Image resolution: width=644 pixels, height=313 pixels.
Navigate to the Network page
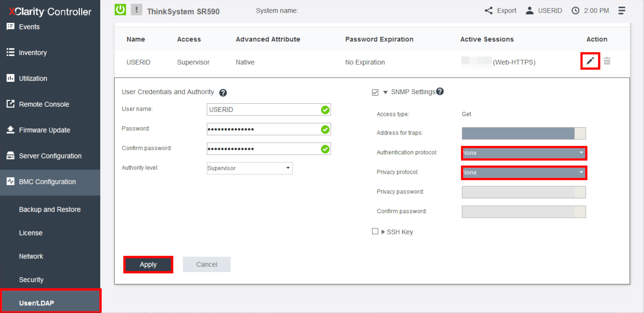point(31,256)
